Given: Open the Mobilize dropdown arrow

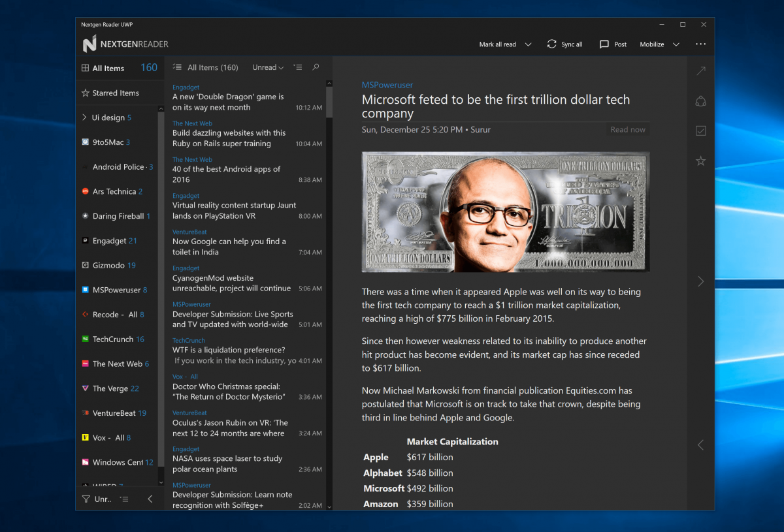Looking at the screenshot, I should point(676,44).
